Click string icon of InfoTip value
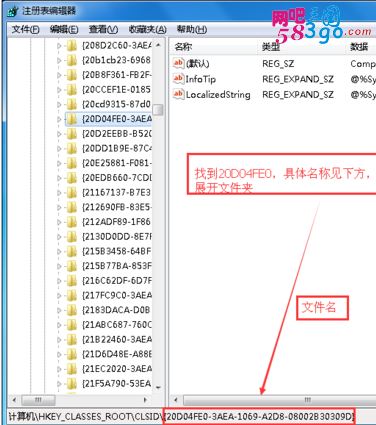Screen dimensions: 376x425 coord(178,79)
